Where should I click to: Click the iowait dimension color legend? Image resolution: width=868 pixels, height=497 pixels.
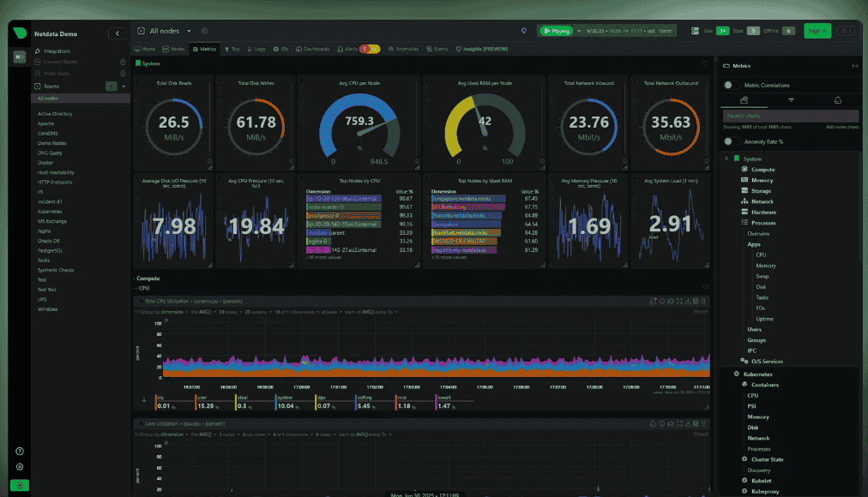437,403
